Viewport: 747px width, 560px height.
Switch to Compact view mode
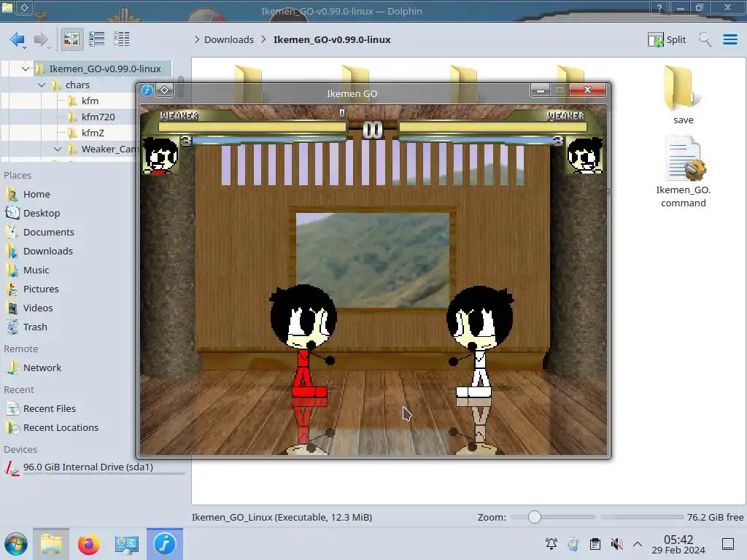pos(97,39)
